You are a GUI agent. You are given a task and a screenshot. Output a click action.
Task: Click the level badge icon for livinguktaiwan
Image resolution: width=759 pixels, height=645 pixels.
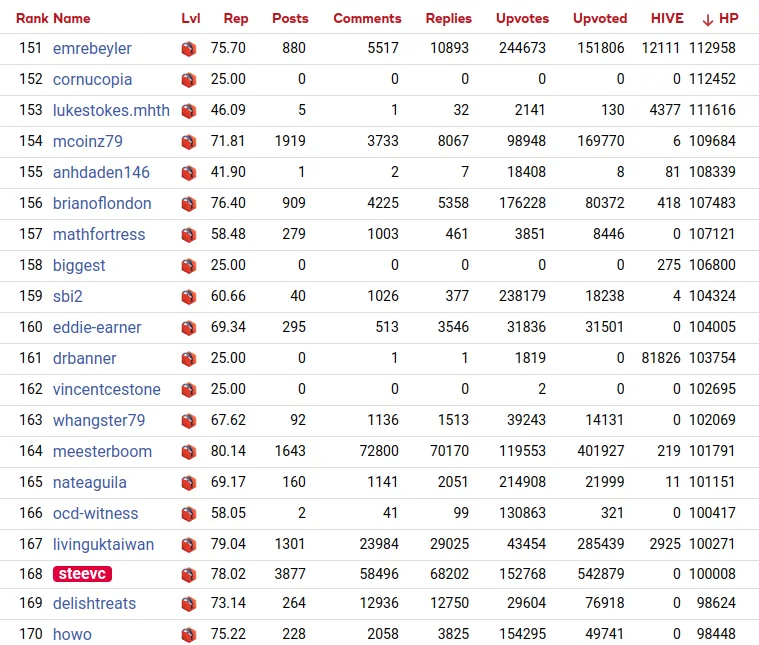pyautogui.click(x=189, y=545)
